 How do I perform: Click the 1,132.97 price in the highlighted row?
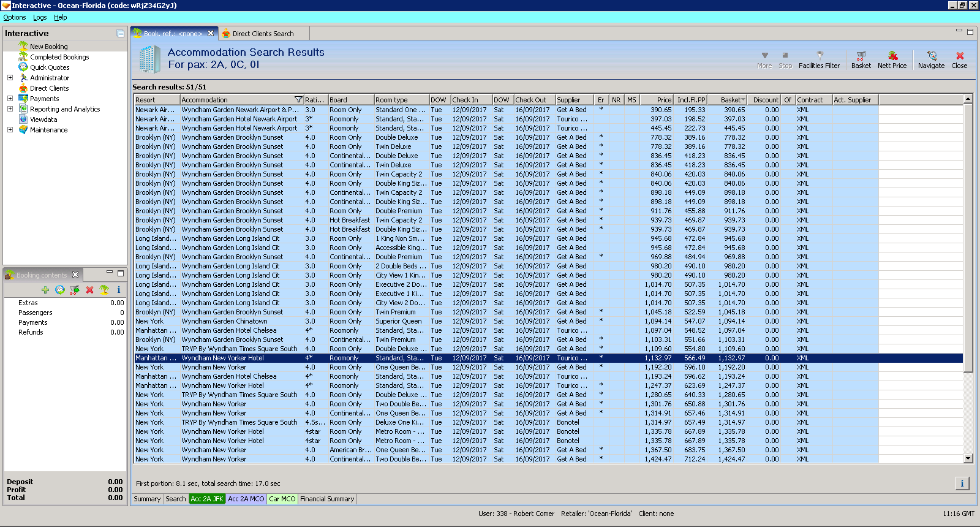pos(658,358)
